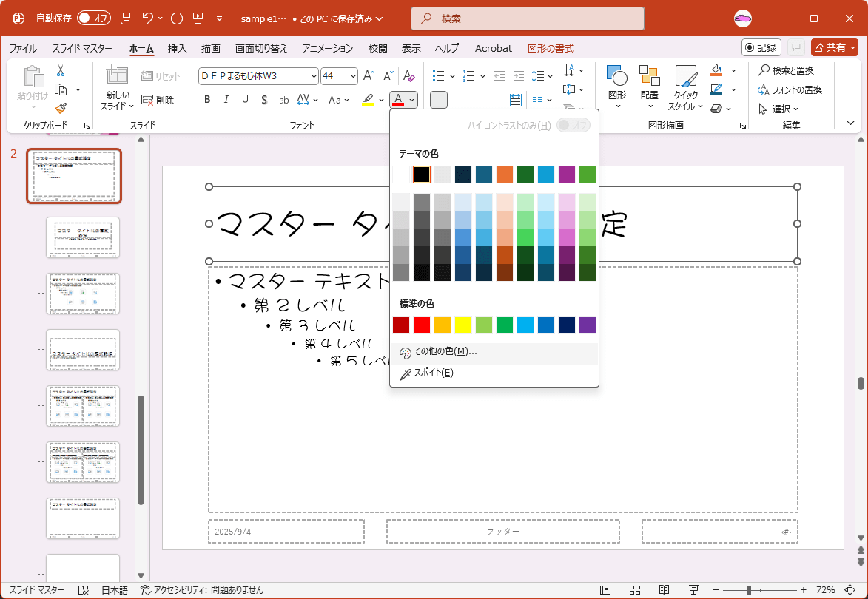Click the underline U icon
This screenshot has width=868, height=599.
click(246, 100)
